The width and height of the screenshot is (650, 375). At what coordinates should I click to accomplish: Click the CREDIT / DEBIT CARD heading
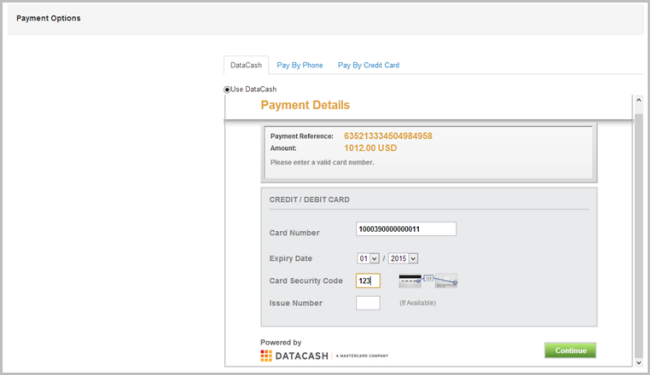309,200
